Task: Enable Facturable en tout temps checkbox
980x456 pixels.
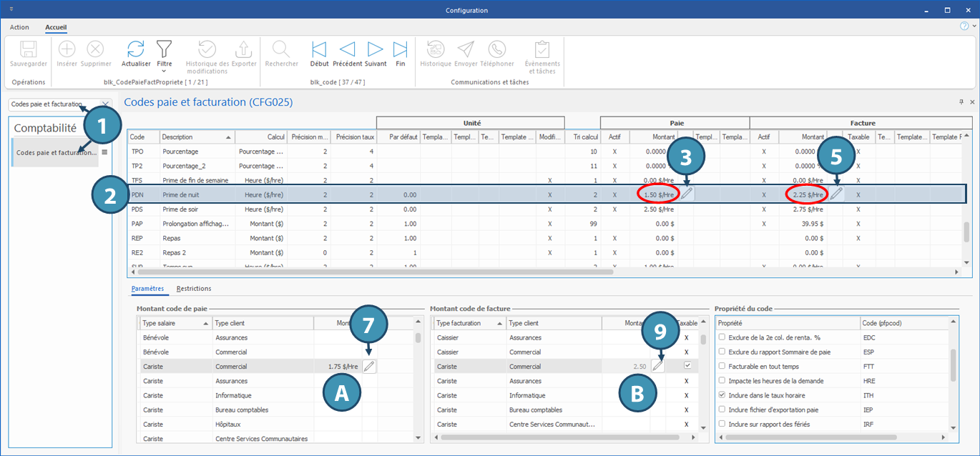Action: click(722, 366)
